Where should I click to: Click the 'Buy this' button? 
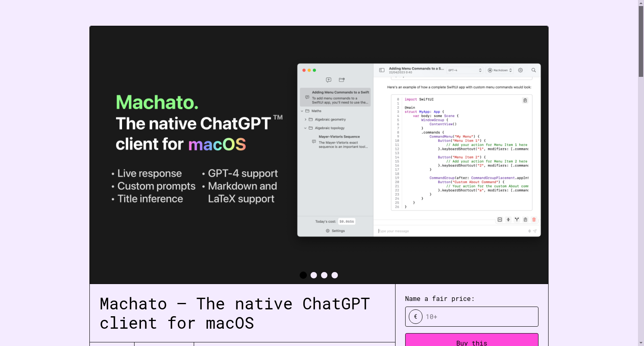(472, 340)
